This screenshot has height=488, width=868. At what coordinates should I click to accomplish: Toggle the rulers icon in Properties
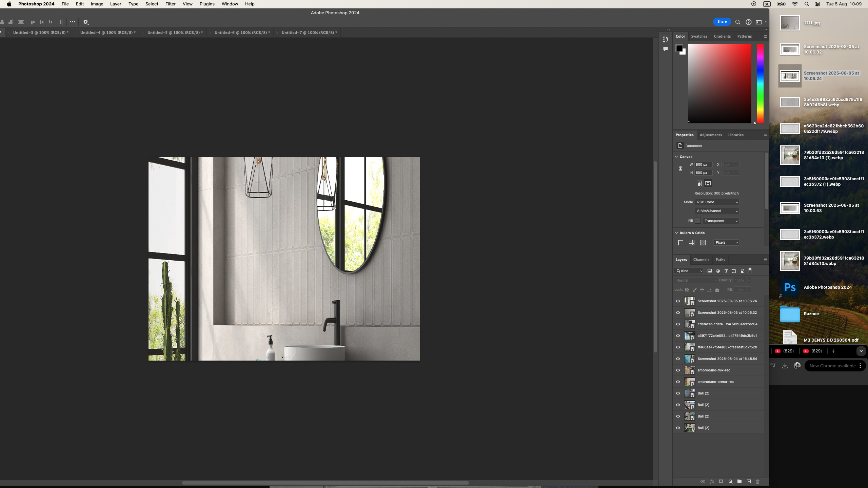click(x=680, y=242)
